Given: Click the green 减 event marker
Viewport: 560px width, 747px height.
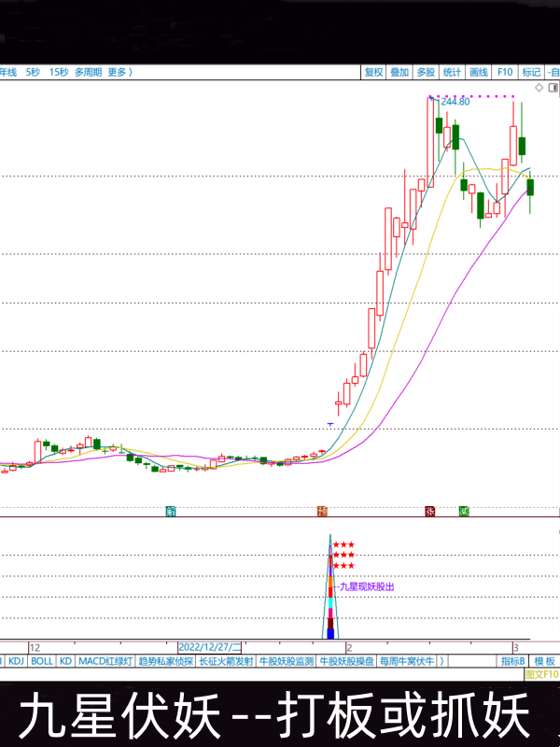Looking at the screenshot, I should pos(464,511).
